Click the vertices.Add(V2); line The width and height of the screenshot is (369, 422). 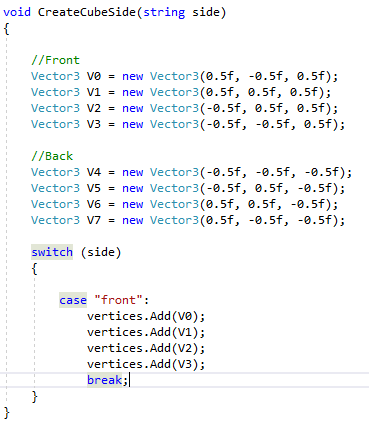click(146, 348)
